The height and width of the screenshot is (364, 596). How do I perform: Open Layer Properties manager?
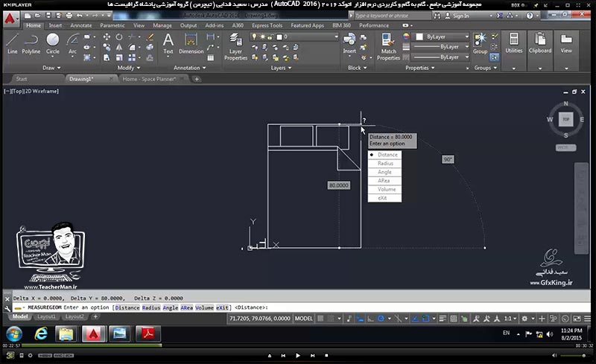pos(235,47)
